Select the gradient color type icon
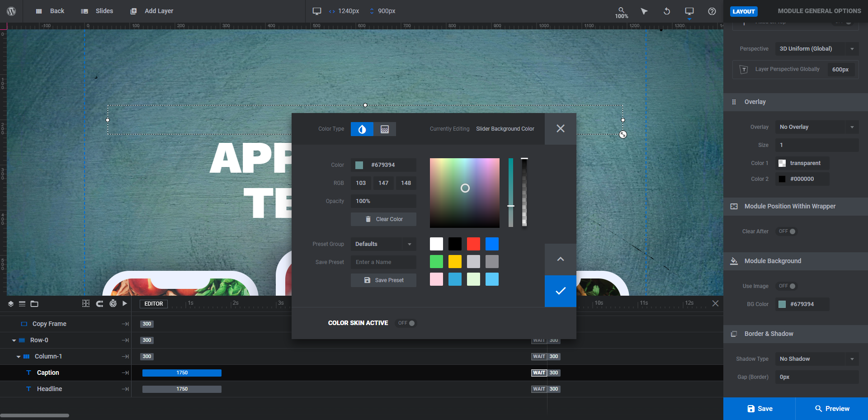This screenshot has height=420, width=868. point(385,129)
